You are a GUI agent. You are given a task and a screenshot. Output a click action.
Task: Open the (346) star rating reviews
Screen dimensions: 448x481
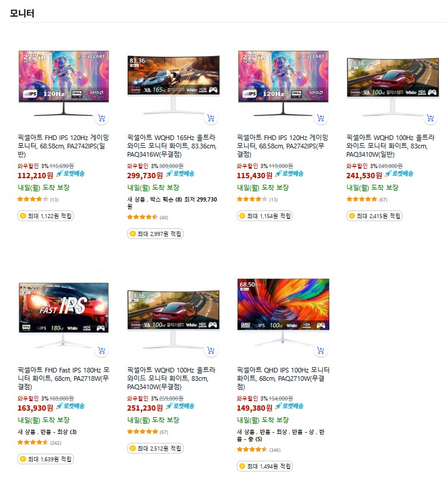[x=258, y=450]
